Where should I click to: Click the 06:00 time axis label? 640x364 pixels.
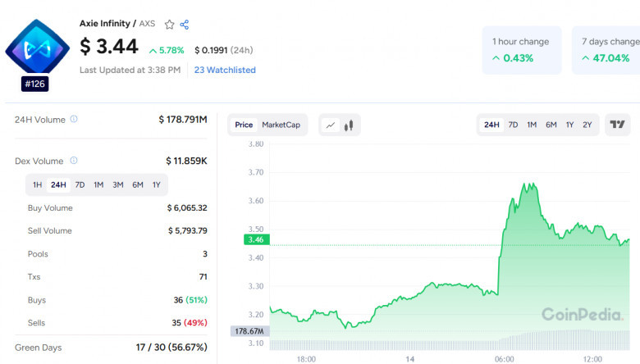pyautogui.click(x=504, y=359)
